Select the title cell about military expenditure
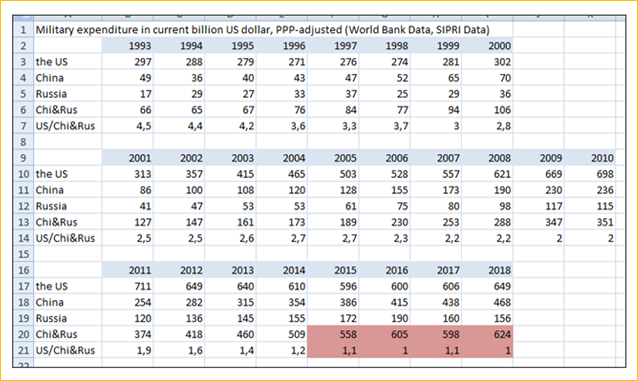Screen dimensions: 638x381 pyautogui.click(x=262, y=30)
